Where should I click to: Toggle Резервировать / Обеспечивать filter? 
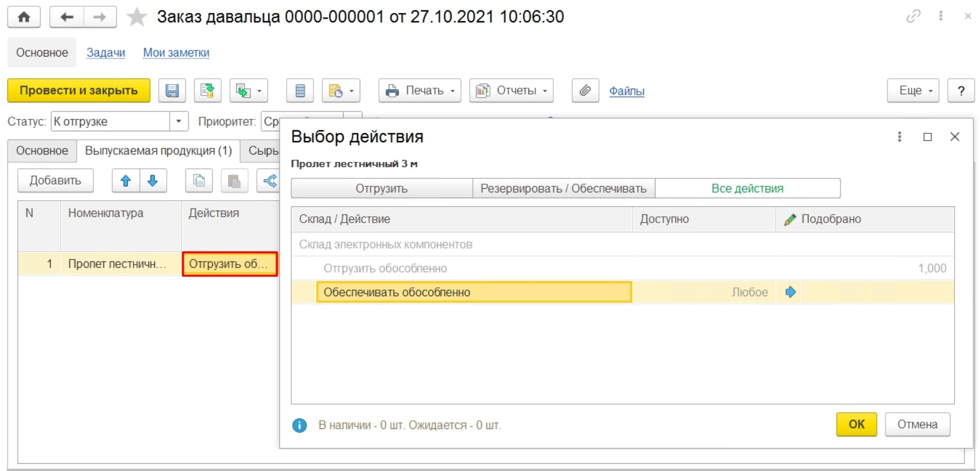pos(563,188)
